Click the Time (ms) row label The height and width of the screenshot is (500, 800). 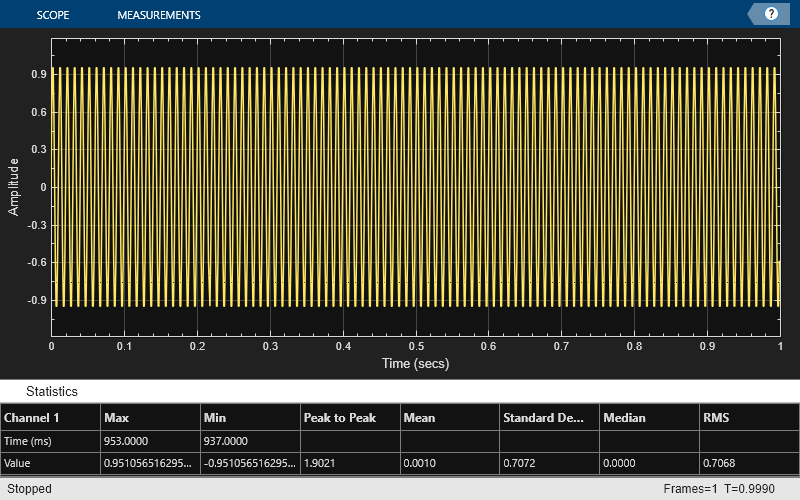tap(27, 440)
